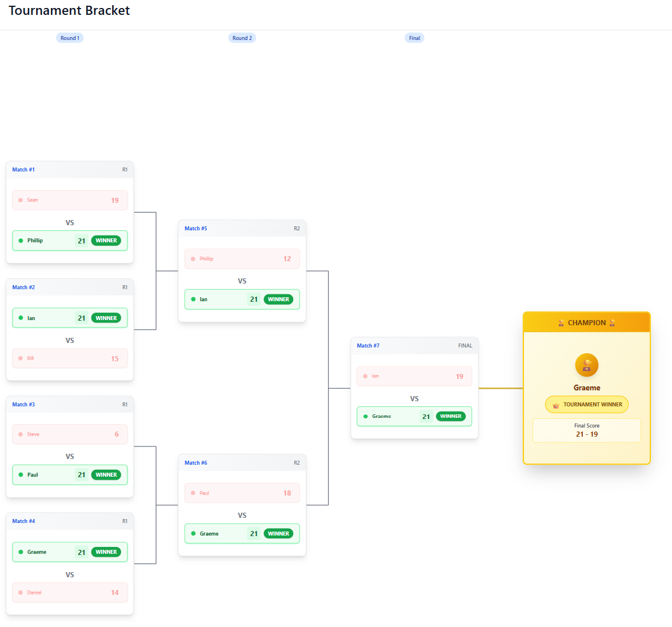This screenshot has height=627, width=672.
Task: Select the Round 1 label
Action: (x=70, y=38)
